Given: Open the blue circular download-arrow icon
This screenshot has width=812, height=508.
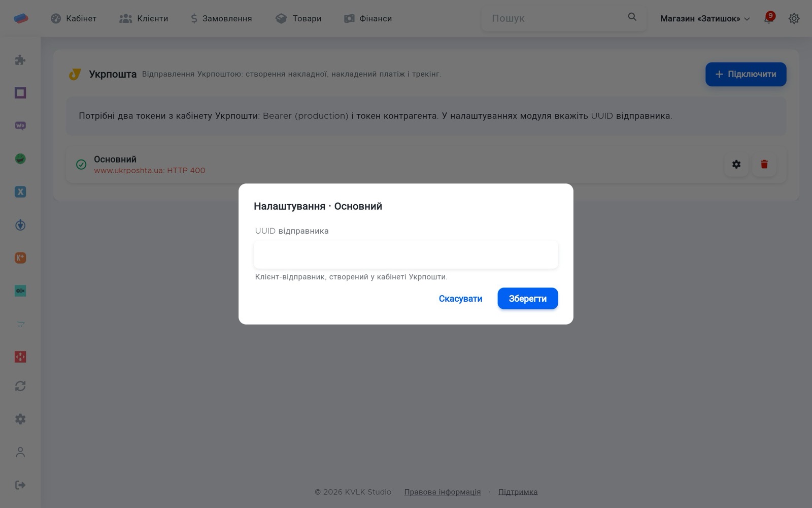Looking at the screenshot, I should 20,225.
